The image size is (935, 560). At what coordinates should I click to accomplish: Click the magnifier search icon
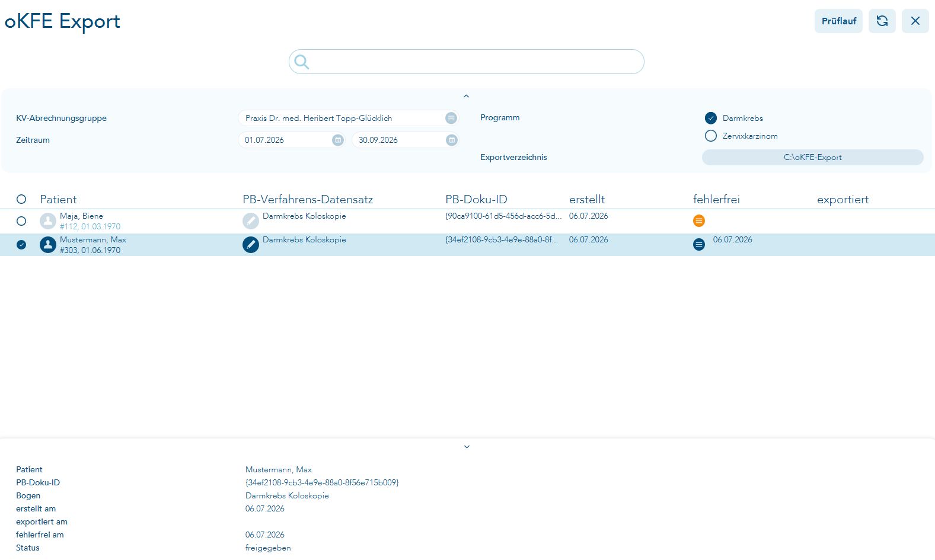(302, 62)
